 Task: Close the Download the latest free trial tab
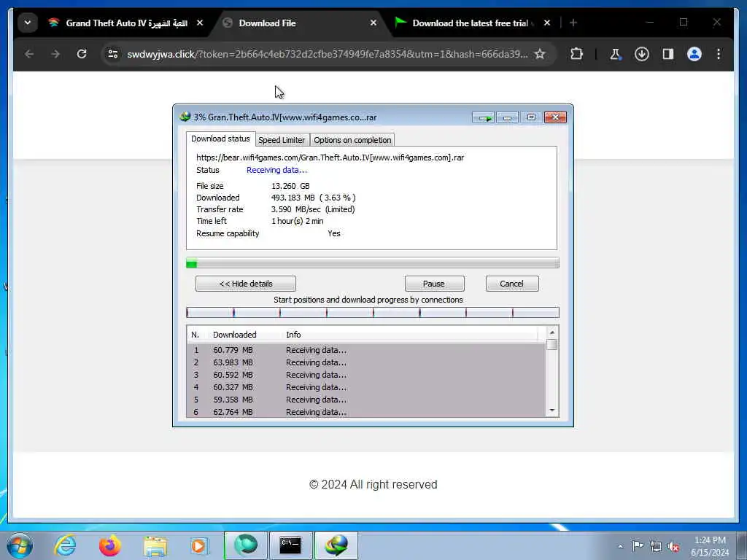547,23
